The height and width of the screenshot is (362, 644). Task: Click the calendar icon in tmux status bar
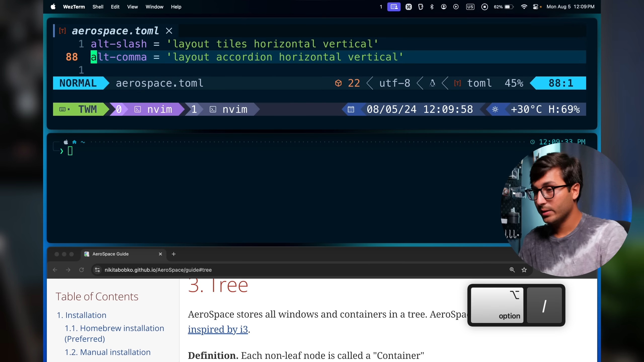pos(351,109)
